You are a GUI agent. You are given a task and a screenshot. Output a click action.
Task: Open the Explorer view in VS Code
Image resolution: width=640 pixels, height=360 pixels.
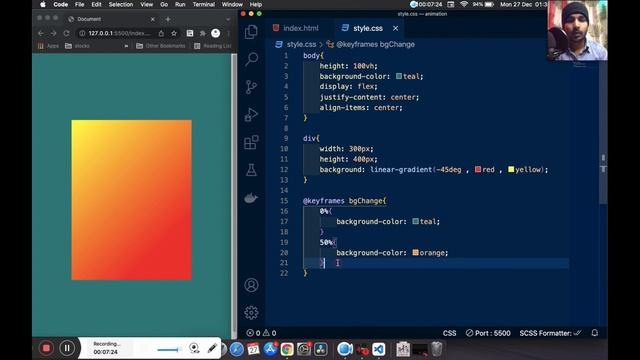point(251,32)
